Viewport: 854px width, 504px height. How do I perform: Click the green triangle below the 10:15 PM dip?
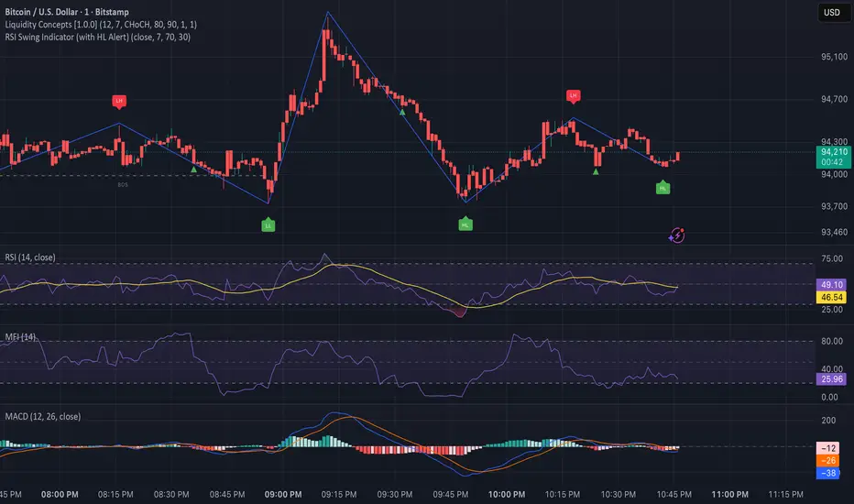pyautogui.click(x=597, y=171)
